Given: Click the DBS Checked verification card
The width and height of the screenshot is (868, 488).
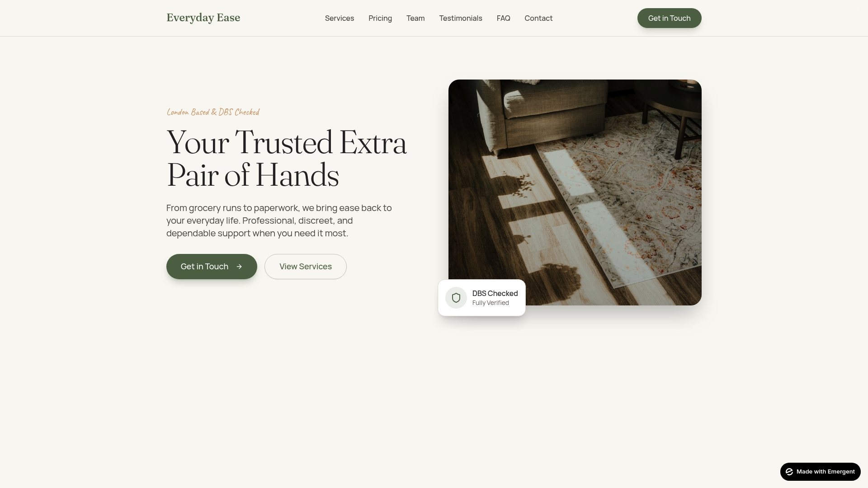Looking at the screenshot, I should (482, 298).
